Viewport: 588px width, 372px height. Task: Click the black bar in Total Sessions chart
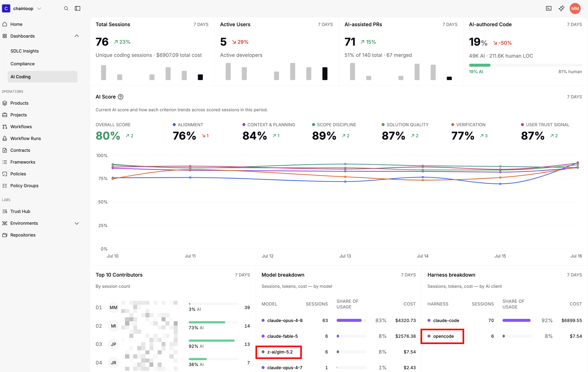tap(200, 77)
